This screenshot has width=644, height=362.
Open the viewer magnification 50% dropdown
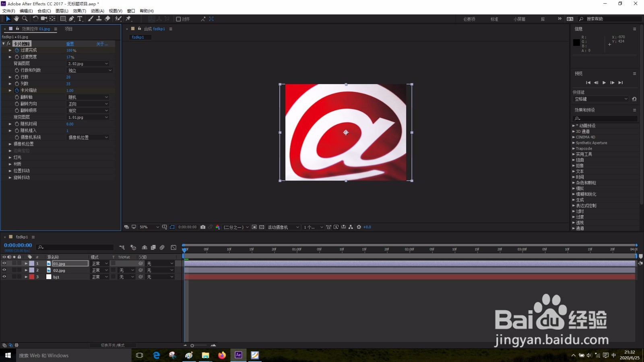pos(149,227)
